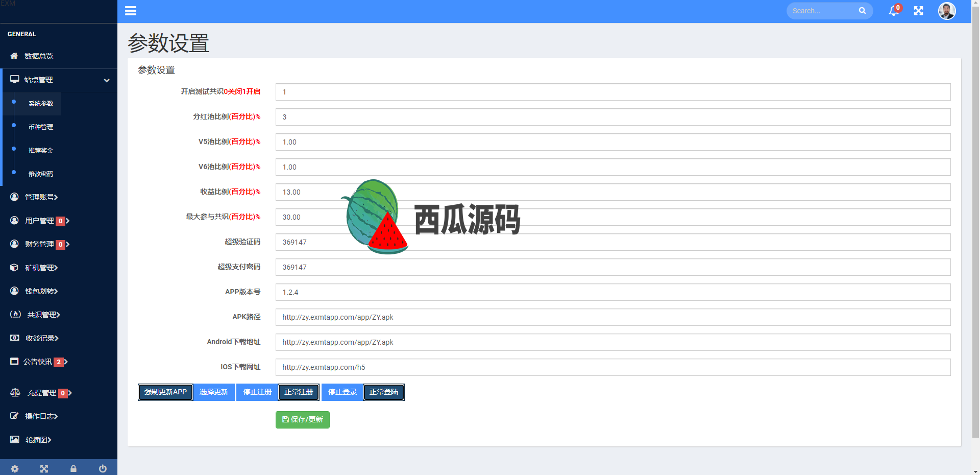Click the 正常注册 button
The image size is (980, 475).
pos(299,392)
